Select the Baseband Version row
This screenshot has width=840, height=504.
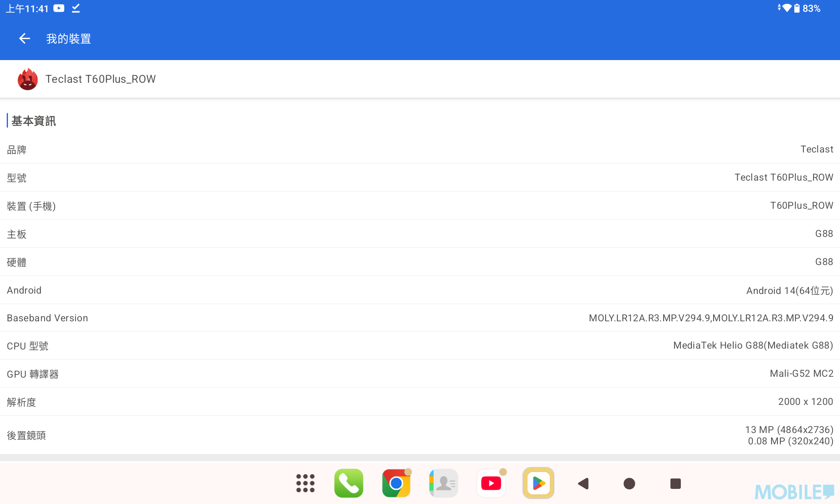(x=420, y=318)
